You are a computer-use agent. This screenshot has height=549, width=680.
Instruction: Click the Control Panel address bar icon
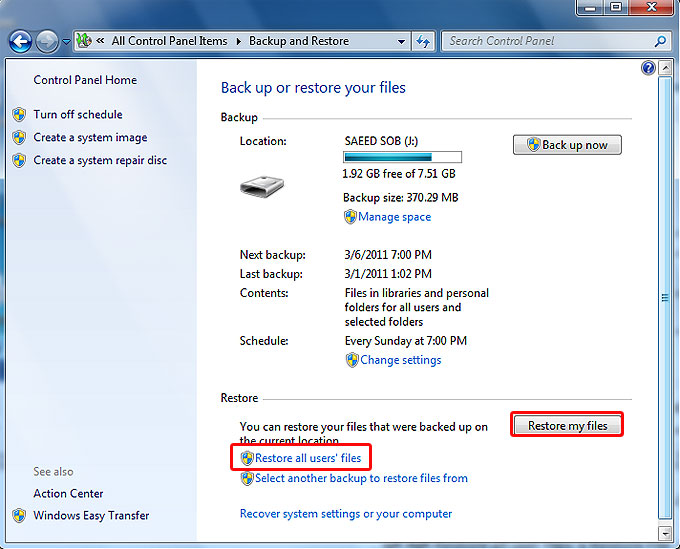[84, 41]
